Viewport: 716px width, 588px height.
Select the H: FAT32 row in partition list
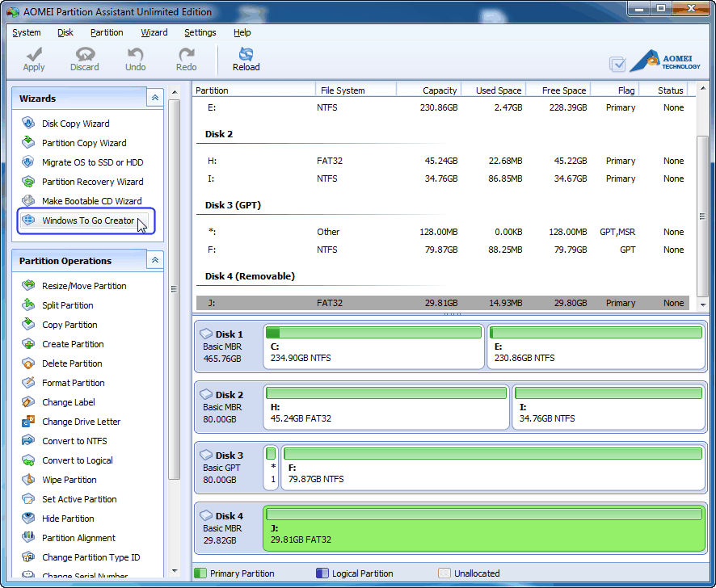point(443,161)
